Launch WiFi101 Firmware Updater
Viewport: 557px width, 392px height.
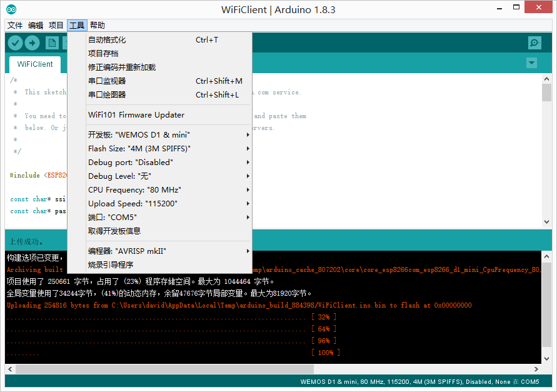[x=169, y=115]
